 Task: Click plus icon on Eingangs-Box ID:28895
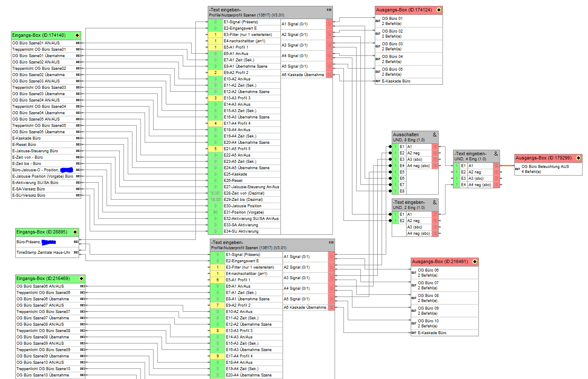point(75,232)
